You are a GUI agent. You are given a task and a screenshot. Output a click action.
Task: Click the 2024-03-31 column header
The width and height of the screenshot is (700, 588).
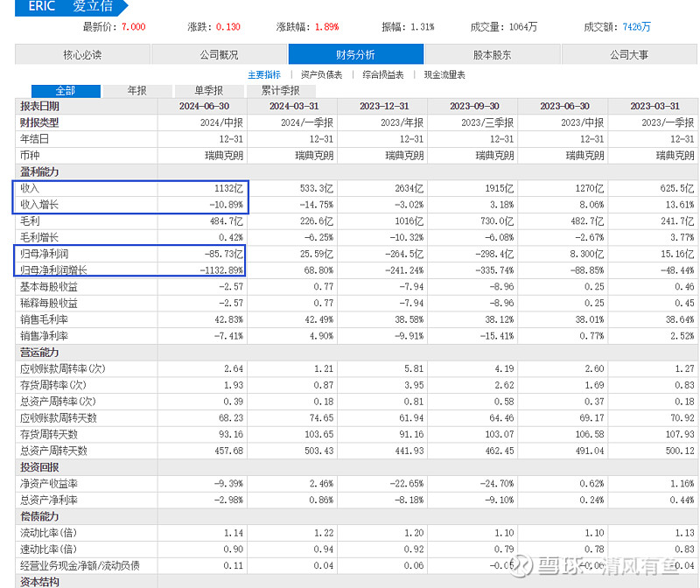294,106
